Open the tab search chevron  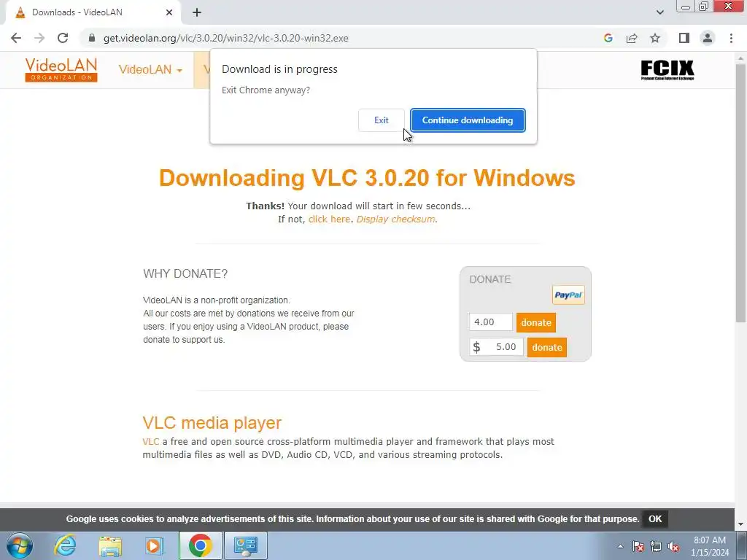[659, 12]
